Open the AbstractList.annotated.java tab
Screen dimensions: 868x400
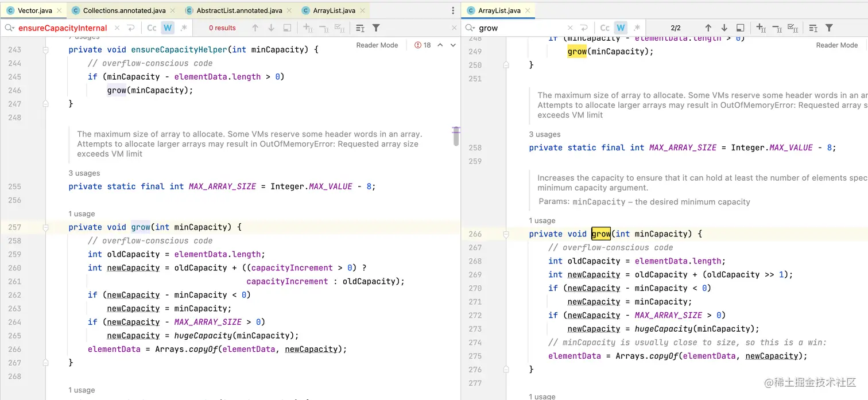239,10
